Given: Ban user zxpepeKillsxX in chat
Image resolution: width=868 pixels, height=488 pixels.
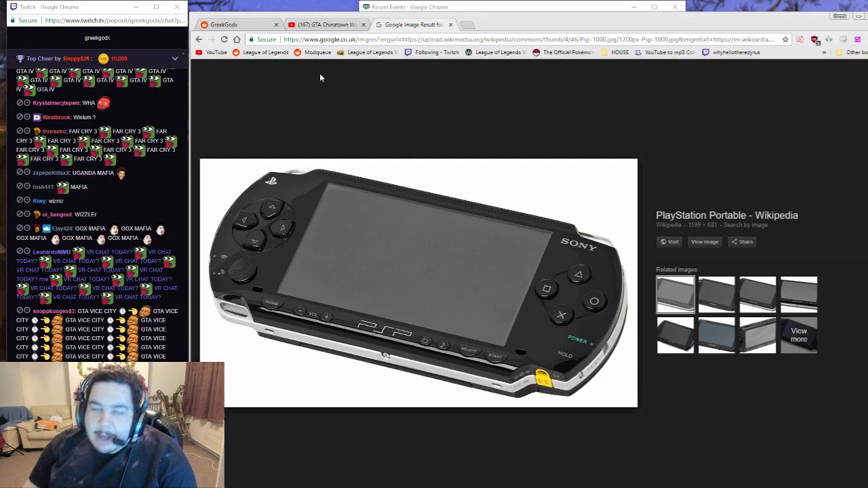Looking at the screenshot, I should 20,172.
